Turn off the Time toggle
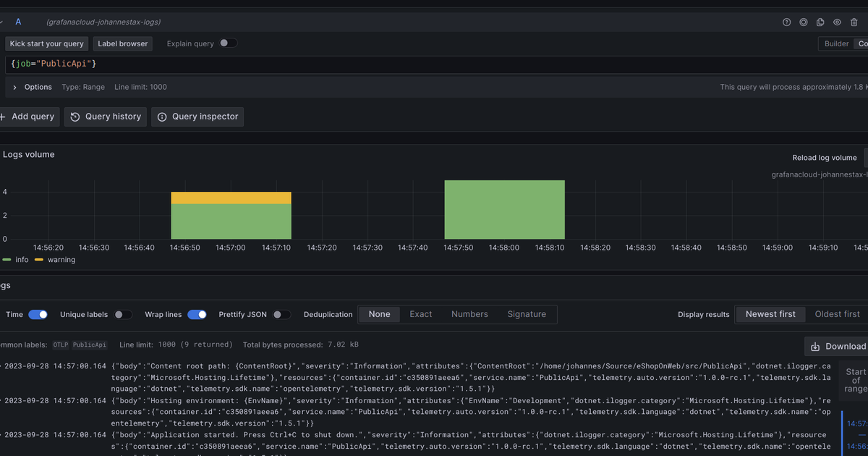The image size is (868, 456). [x=38, y=314]
